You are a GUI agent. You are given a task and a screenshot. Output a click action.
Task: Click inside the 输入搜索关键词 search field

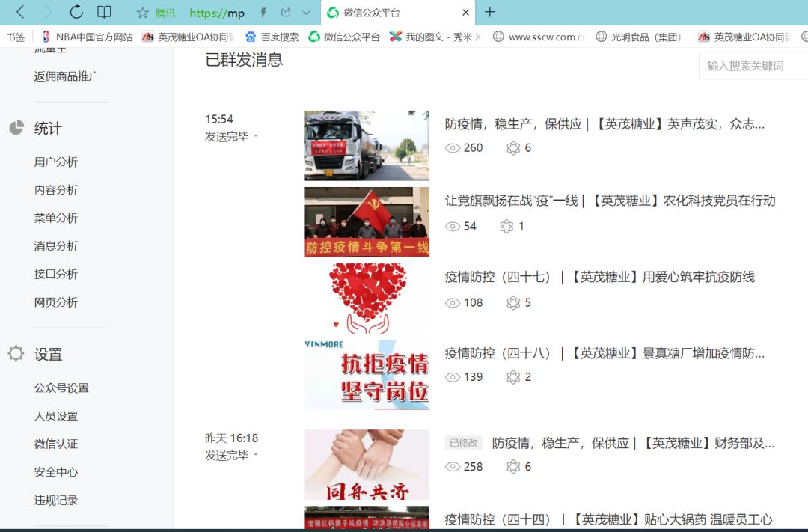[x=752, y=66]
